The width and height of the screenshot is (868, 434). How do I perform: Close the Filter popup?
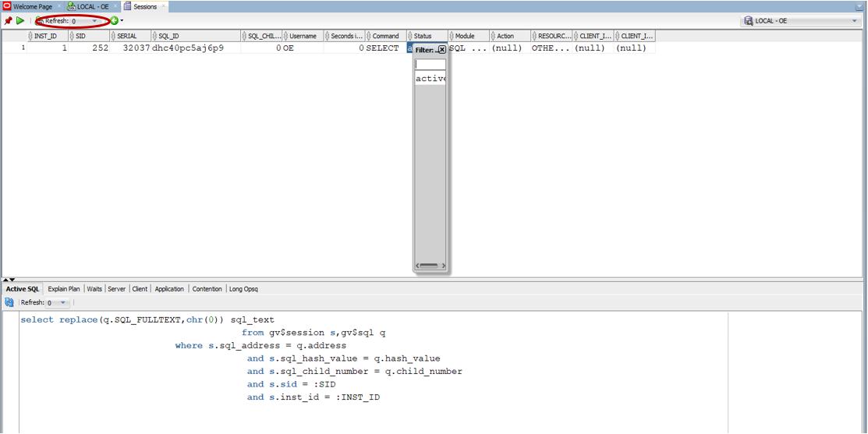pyautogui.click(x=441, y=50)
